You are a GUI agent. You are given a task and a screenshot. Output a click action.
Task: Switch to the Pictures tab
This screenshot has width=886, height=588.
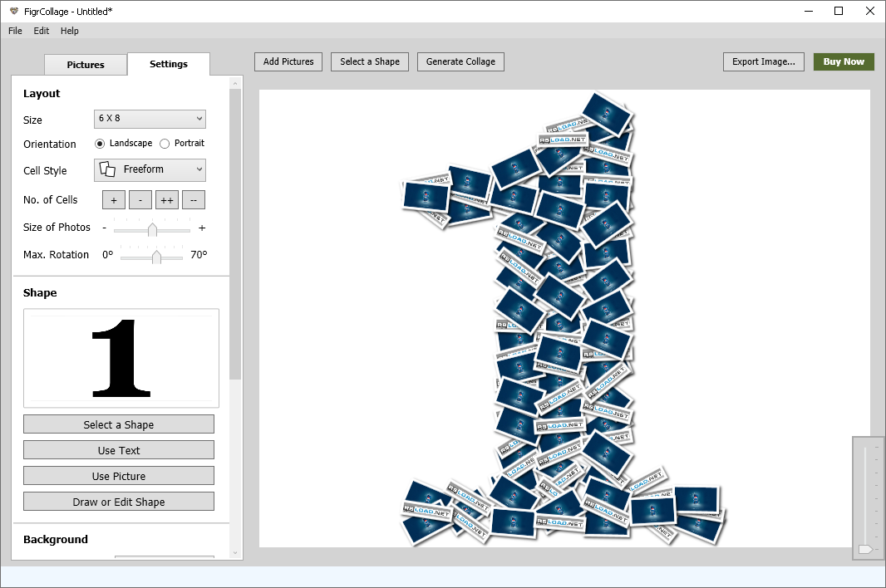(x=86, y=65)
